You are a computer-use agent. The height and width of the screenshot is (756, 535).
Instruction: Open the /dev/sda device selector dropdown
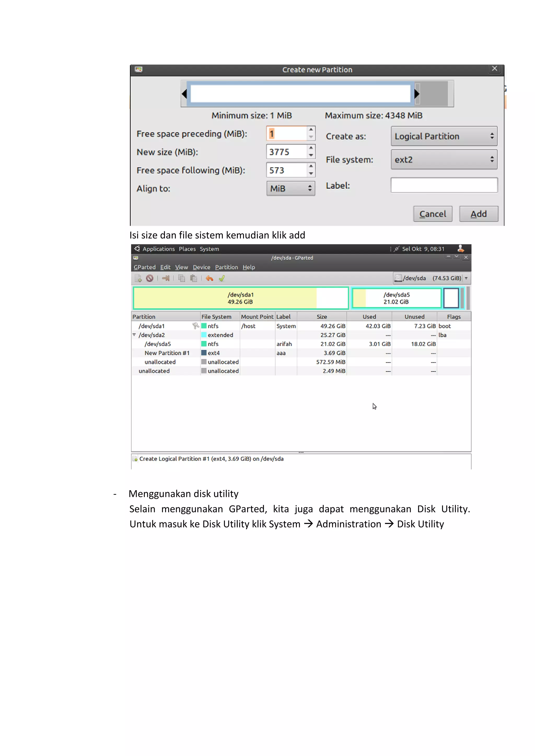click(432, 278)
